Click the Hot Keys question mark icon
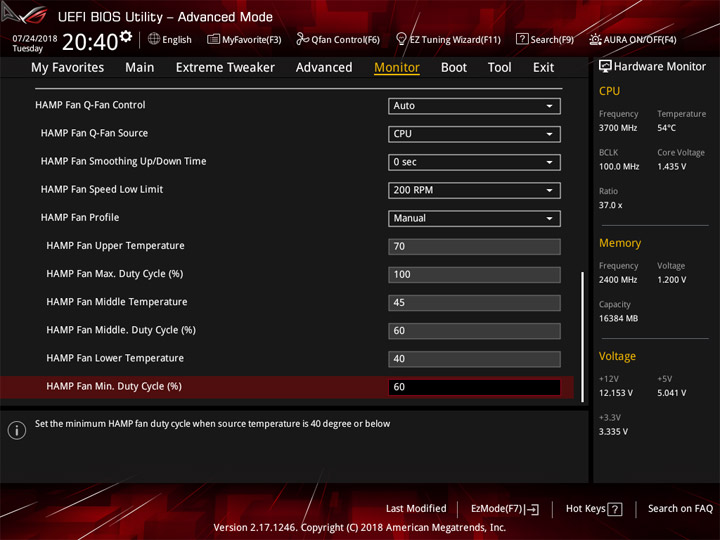Screen dimensions: 720x540 (615, 509)
